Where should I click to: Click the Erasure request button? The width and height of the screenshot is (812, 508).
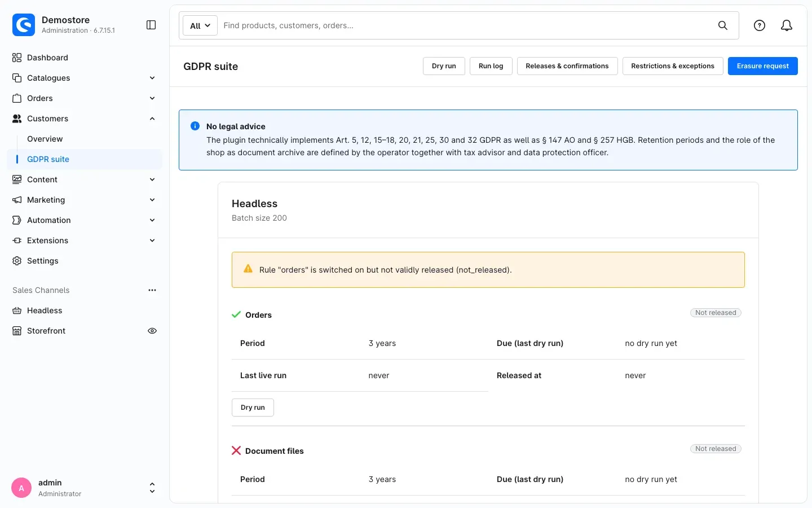pyautogui.click(x=762, y=66)
